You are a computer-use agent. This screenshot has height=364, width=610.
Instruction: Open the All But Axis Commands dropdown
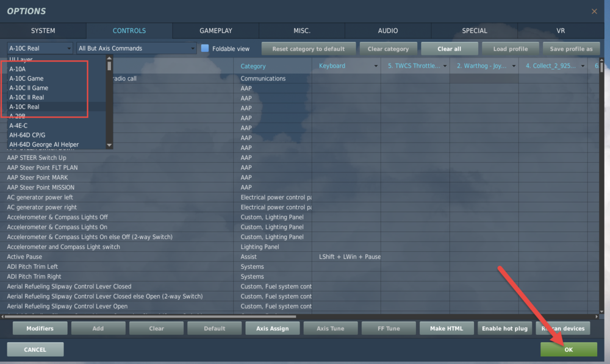tap(136, 48)
